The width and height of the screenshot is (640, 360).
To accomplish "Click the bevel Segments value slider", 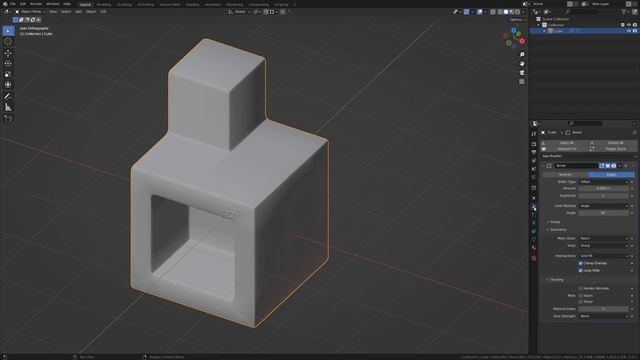I will [x=604, y=196].
